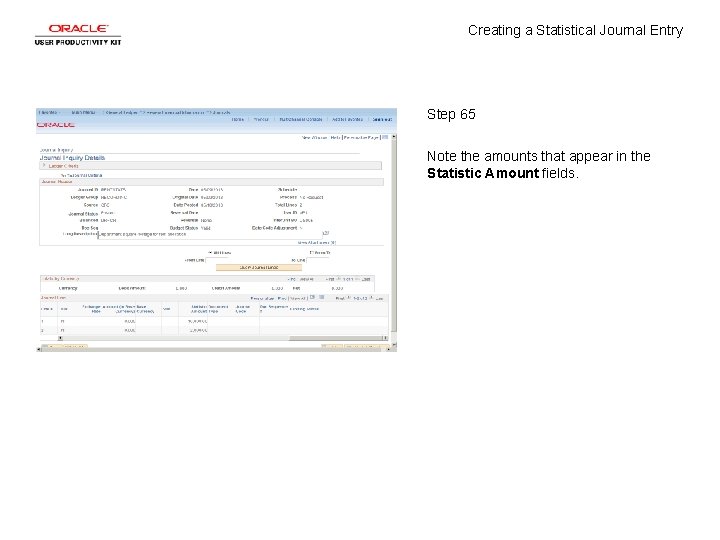Select the All Lines radio button
This screenshot has height=540, width=720.
pyautogui.click(x=210, y=253)
